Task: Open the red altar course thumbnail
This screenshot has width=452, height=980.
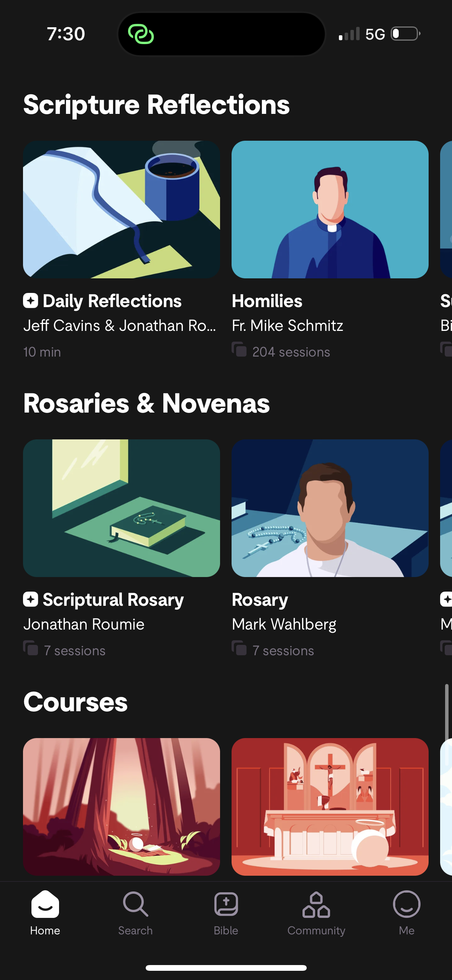Action: pyautogui.click(x=330, y=807)
